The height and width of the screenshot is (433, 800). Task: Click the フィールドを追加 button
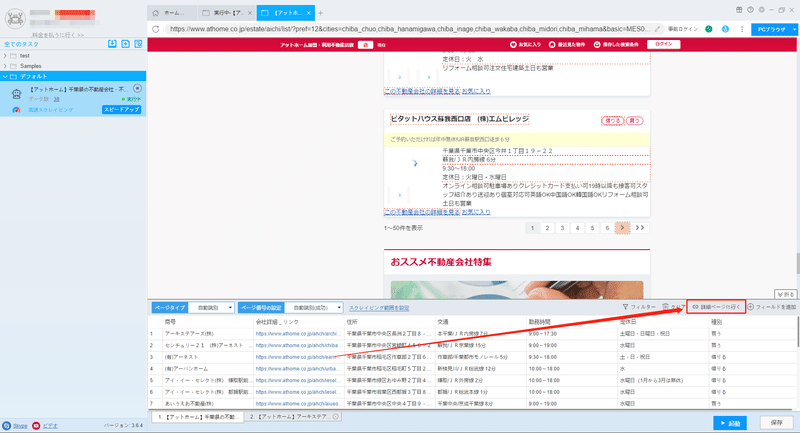pos(772,307)
